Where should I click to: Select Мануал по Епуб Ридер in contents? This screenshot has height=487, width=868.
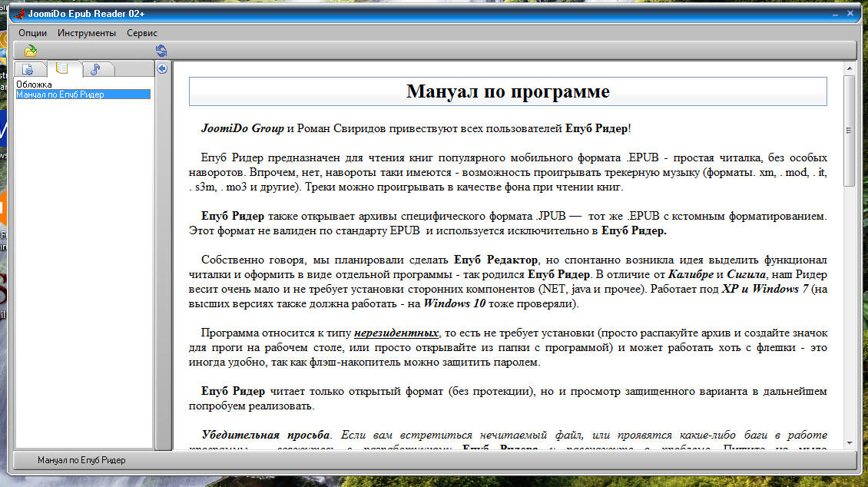pyautogui.click(x=60, y=94)
